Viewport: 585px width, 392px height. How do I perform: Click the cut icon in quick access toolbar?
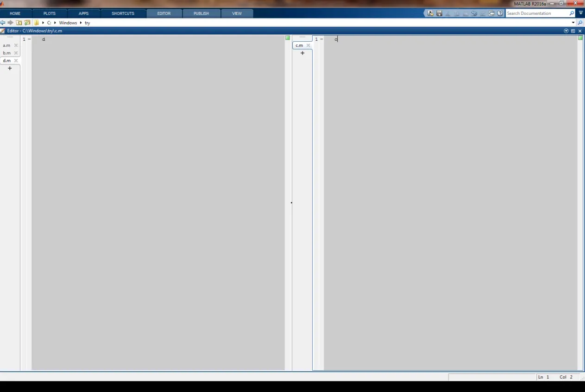448,13
